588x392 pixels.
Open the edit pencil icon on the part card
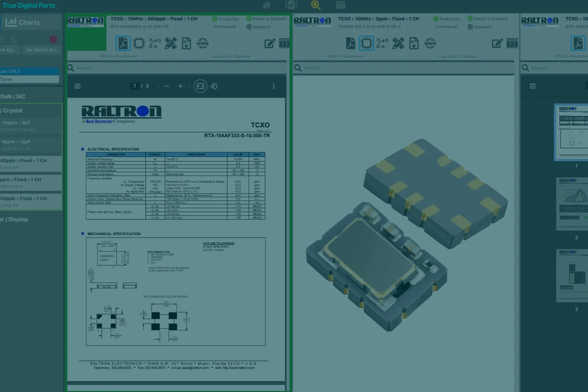pos(269,43)
